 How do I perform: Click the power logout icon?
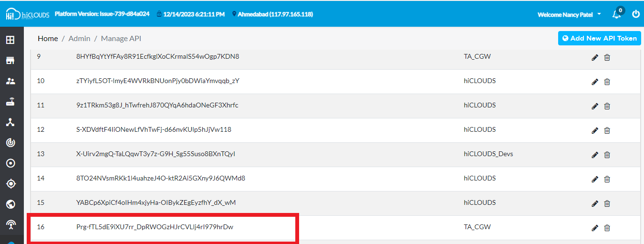point(635,14)
